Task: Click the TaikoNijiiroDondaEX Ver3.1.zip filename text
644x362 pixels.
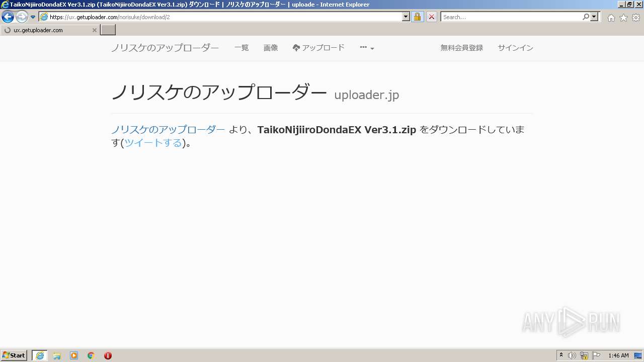Action: pyautogui.click(x=337, y=130)
